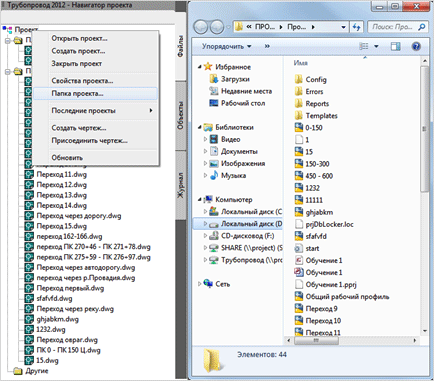Click the drawing icon beside 15.dwg
The width and height of the screenshot is (434, 381).
pyautogui.click(x=29, y=361)
